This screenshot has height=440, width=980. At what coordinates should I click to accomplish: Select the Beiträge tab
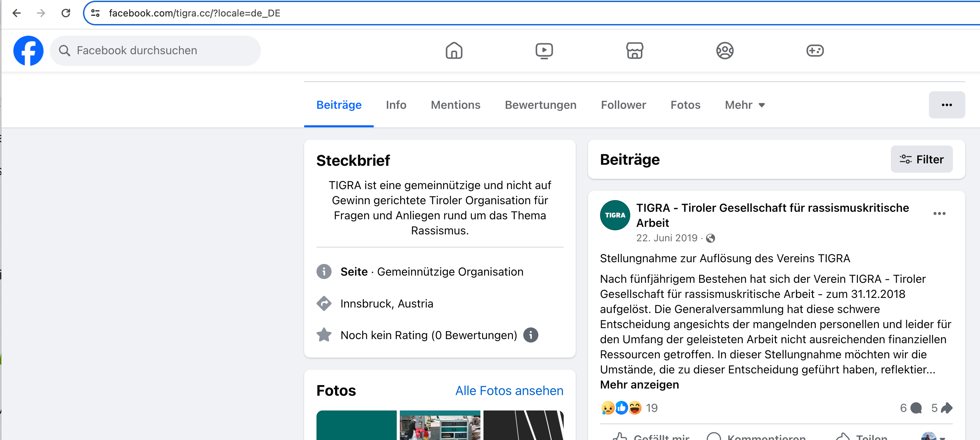pyautogui.click(x=338, y=105)
